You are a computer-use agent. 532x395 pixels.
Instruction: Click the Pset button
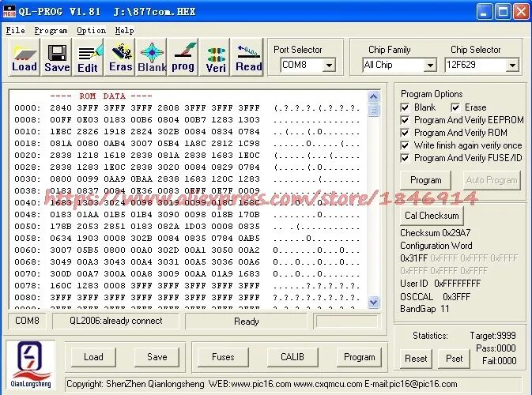[454, 359]
